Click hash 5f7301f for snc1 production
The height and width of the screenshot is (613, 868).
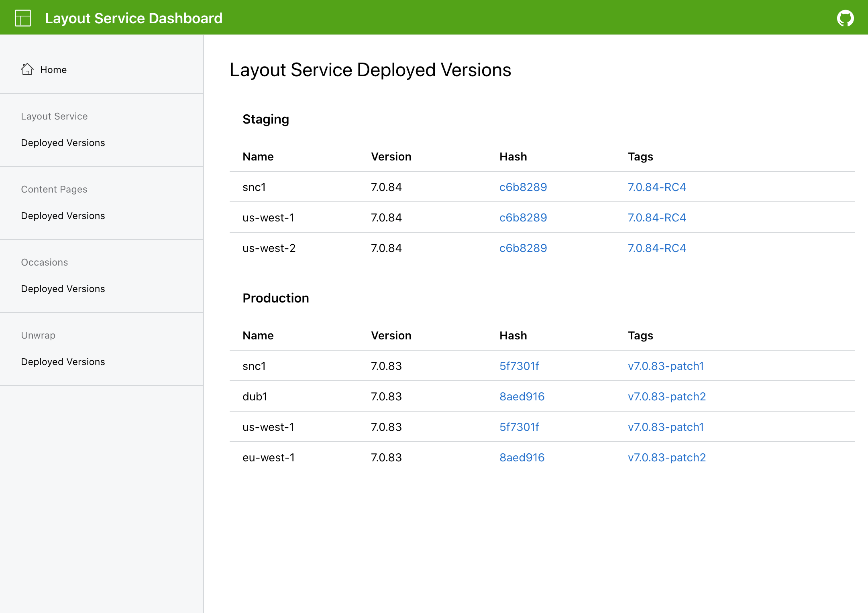pos(521,365)
